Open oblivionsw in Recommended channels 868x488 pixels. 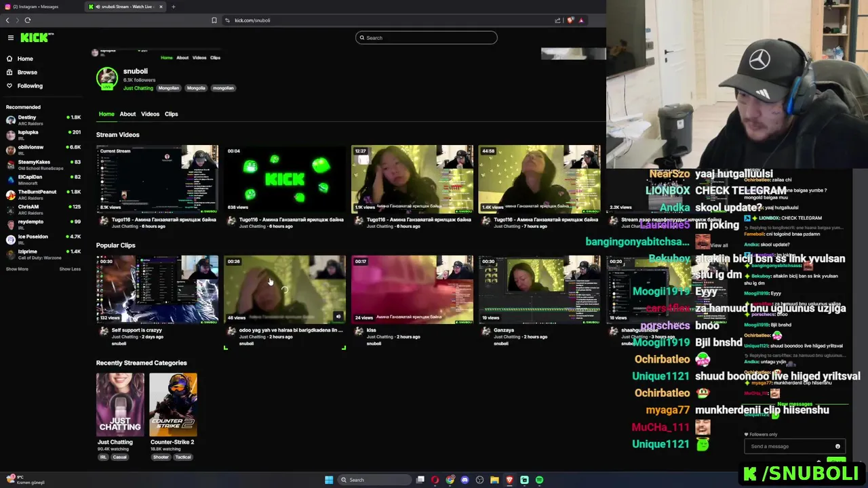click(x=43, y=150)
